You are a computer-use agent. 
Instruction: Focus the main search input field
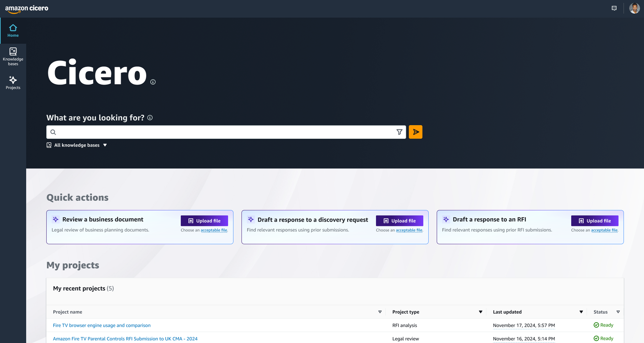point(226,132)
